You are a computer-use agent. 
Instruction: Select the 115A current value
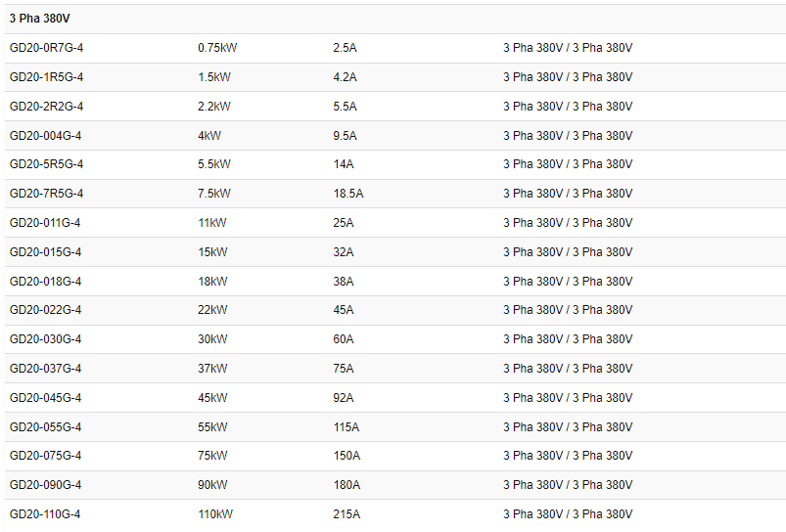pos(347,427)
